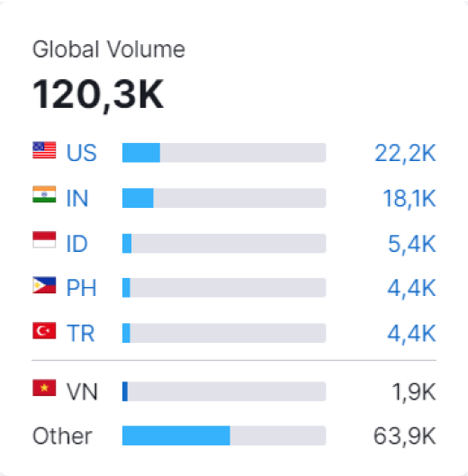
Task: Click the 22,2K US volume value
Action: [x=405, y=153]
